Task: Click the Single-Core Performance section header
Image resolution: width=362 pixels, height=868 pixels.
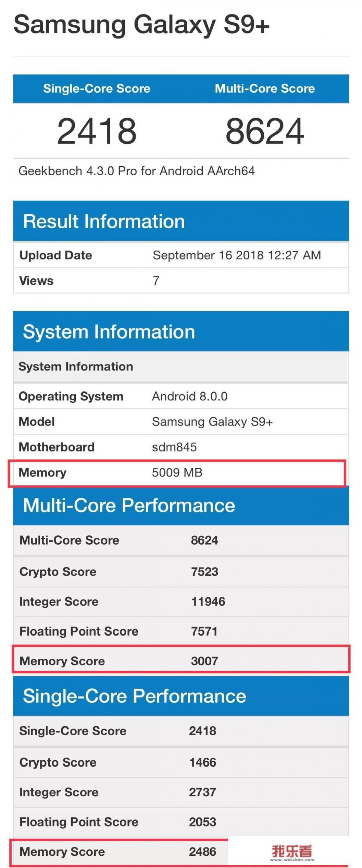Action: (134, 696)
